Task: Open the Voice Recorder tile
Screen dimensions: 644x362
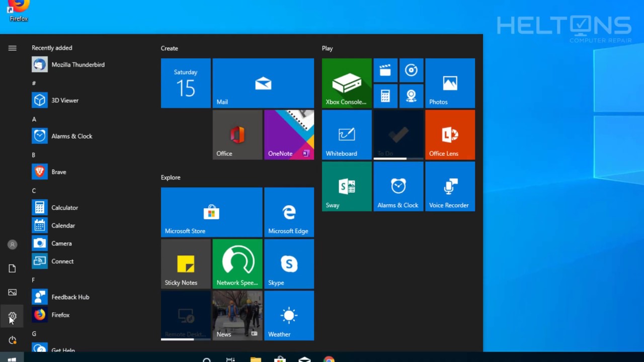Action: click(450, 187)
